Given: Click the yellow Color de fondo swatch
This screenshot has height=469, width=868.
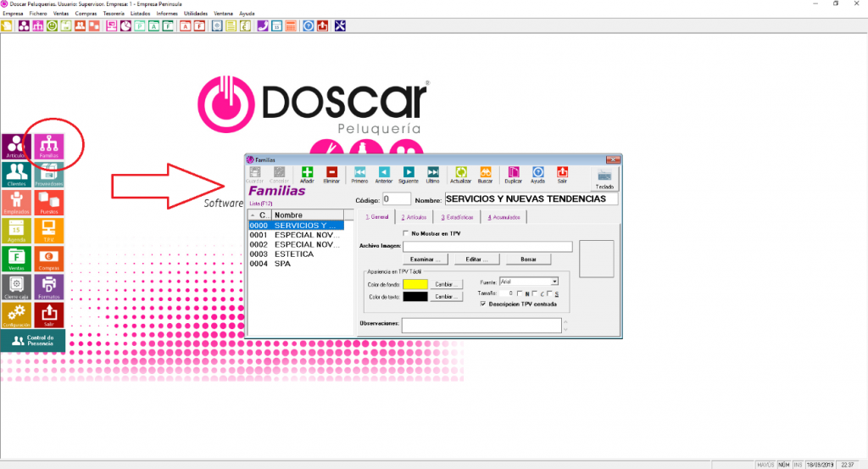Looking at the screenshot, I should pyautogui.click(x=415, y=284).
